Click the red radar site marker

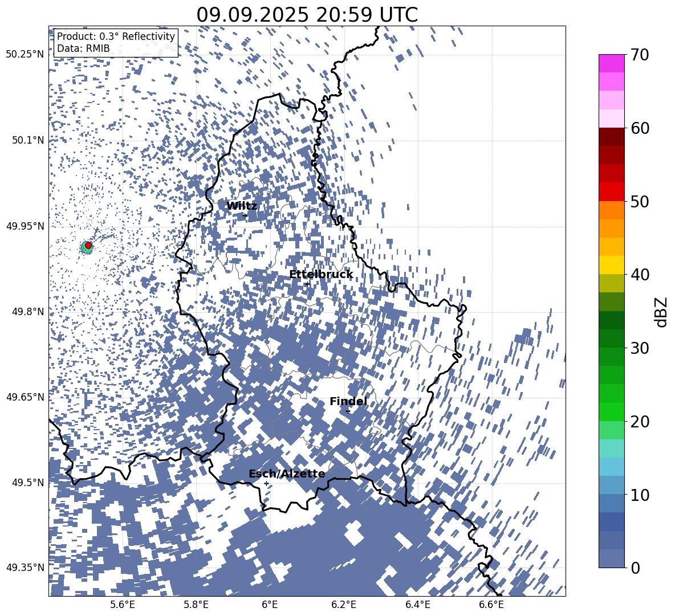(88, 246)
